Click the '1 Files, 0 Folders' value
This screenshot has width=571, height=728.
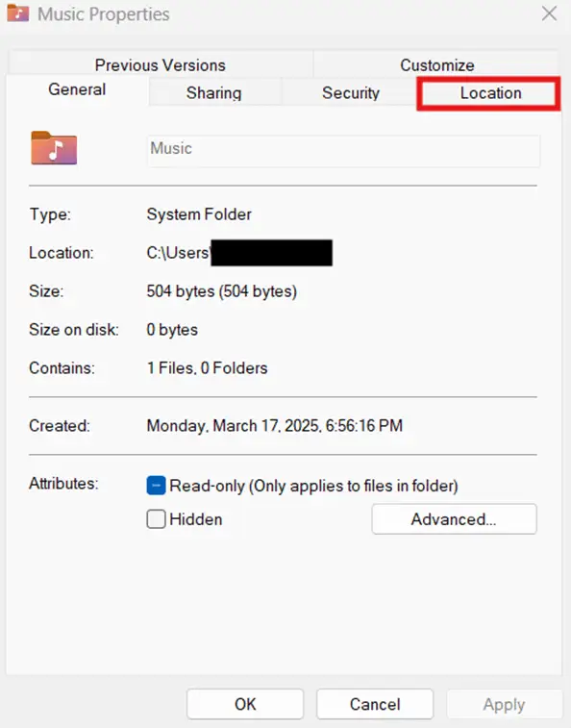207,368
